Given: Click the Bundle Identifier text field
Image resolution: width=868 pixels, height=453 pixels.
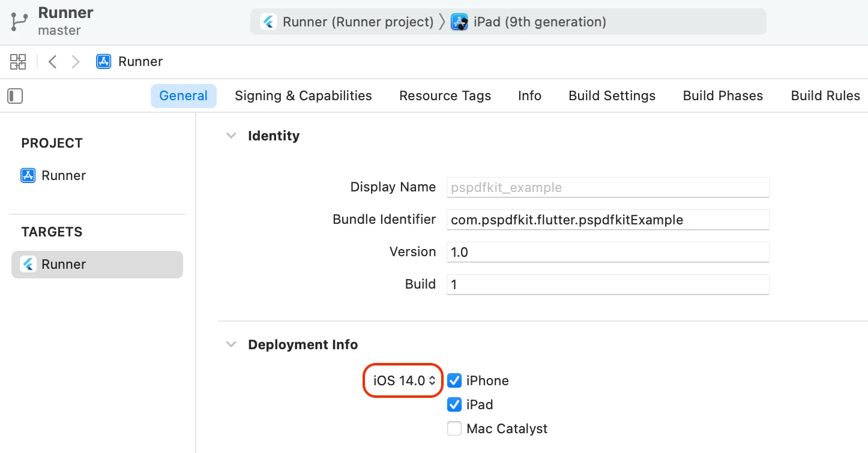Looking at the screenshot, I should (x=607, y=220).
